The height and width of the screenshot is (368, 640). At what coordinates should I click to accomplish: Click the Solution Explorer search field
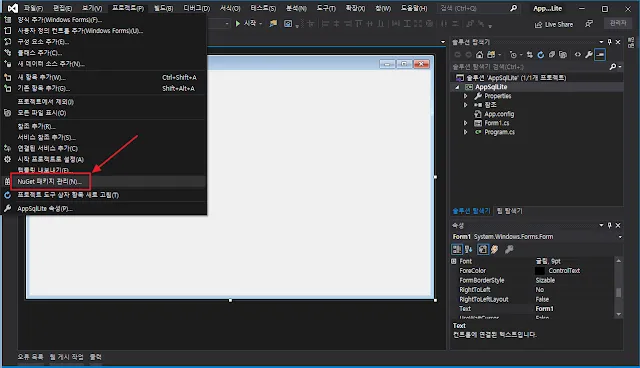(x=530, y=67)
